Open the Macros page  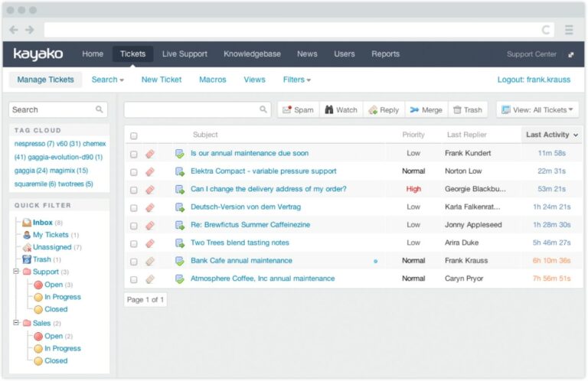click(212, 80)
